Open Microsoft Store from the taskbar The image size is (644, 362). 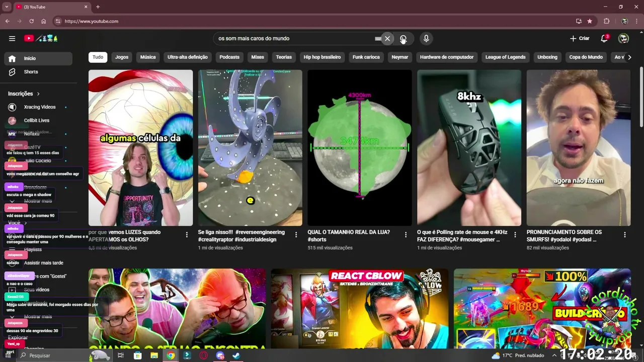137,355
